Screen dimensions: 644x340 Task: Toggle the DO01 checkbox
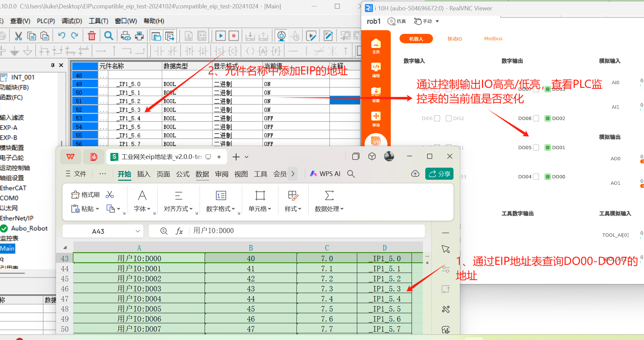click(x=548, y=148)
